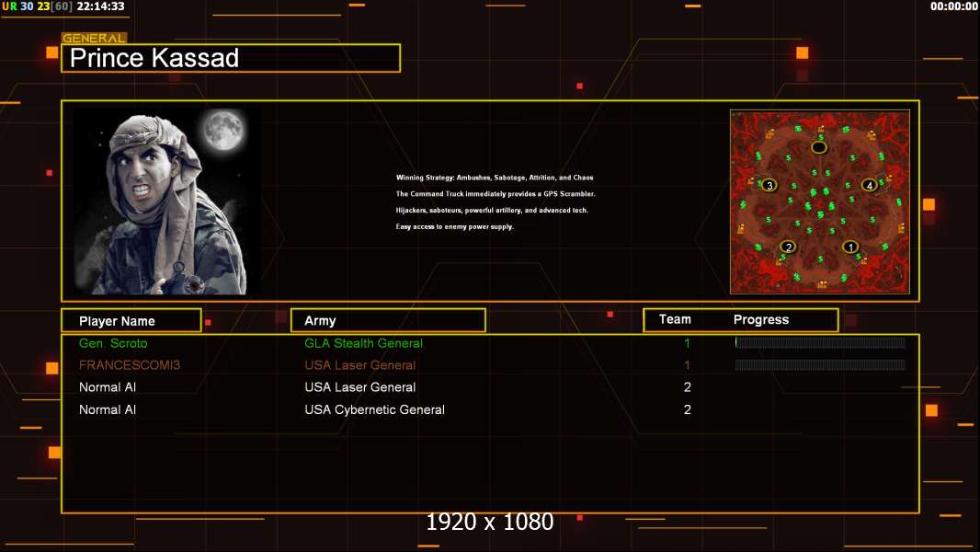Screen dimensions: 980x552
Task: Click the Winning Strategy description line
Action: [495, 178]
